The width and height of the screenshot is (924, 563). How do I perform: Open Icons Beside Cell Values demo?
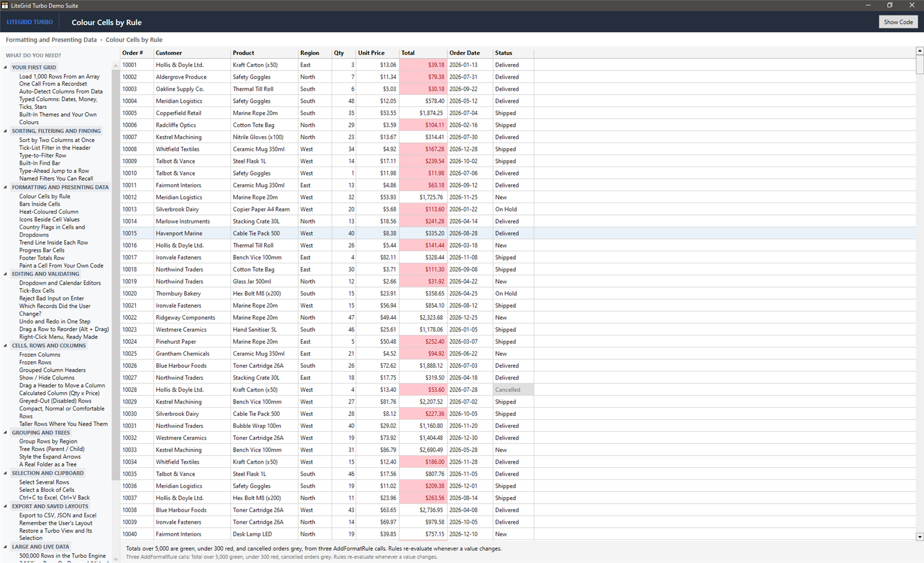[49, 219]
